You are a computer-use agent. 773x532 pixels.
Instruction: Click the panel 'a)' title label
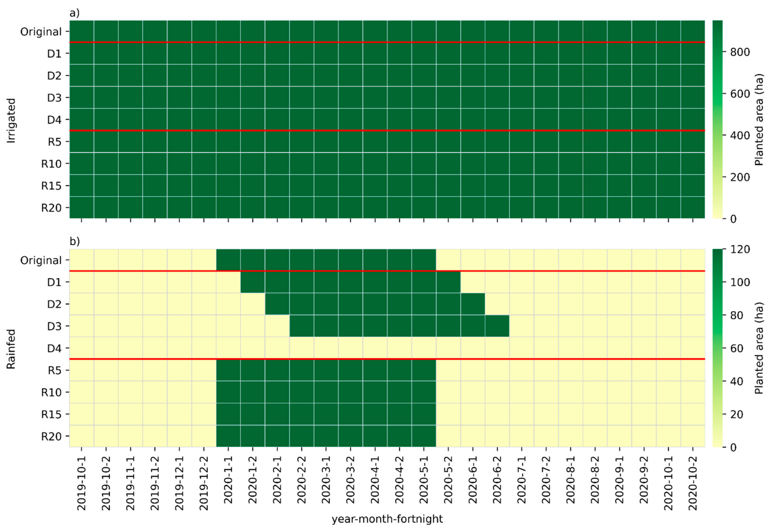[74, 13]
